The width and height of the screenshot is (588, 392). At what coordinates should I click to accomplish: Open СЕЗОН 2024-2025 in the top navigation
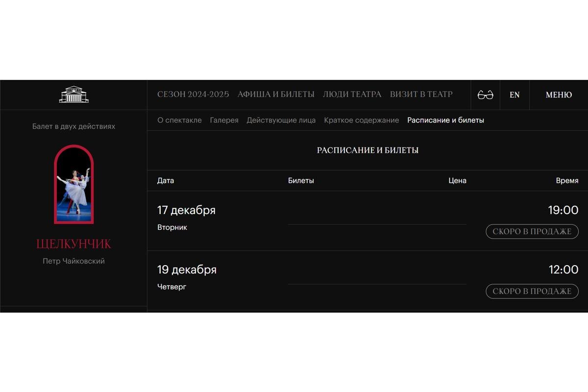[x=193, y=95]
